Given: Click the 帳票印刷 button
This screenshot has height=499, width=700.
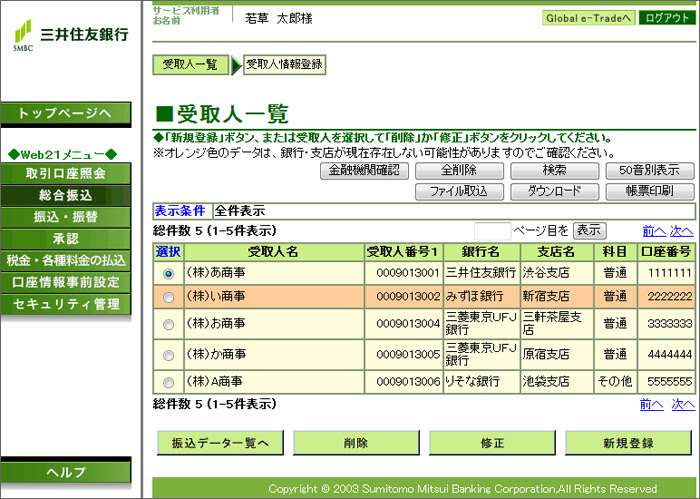Looking at the screenshot, I should tap(650, 192).
